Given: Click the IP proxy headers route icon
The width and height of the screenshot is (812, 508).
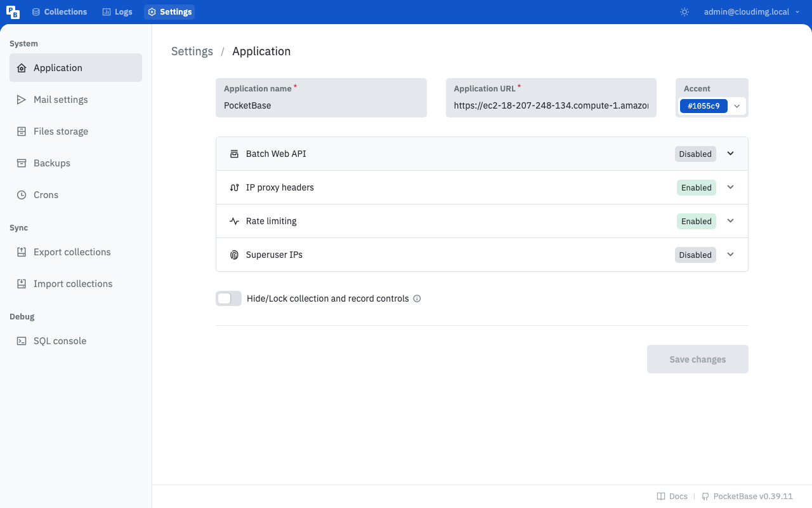Looking at the screenshot, I should point(234,187).
